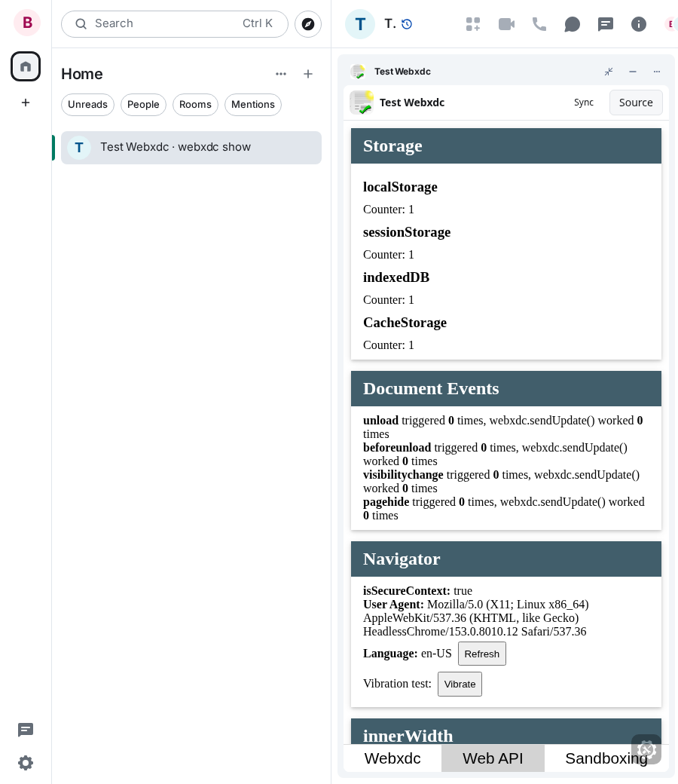Click the CacheStorage heading
The height and width of the screenshot is (784, 678).
[405, 323]
